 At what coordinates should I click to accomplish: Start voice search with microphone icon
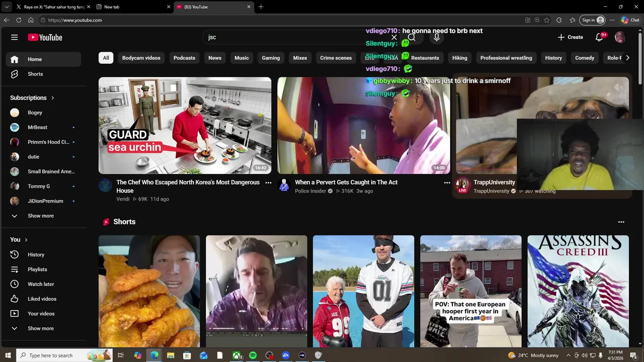437,37
